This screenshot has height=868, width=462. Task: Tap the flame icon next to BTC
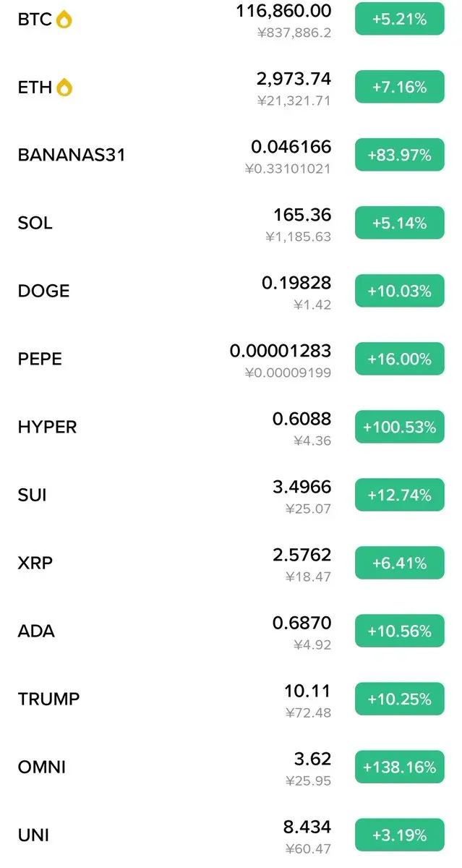(x=64, y=20)
